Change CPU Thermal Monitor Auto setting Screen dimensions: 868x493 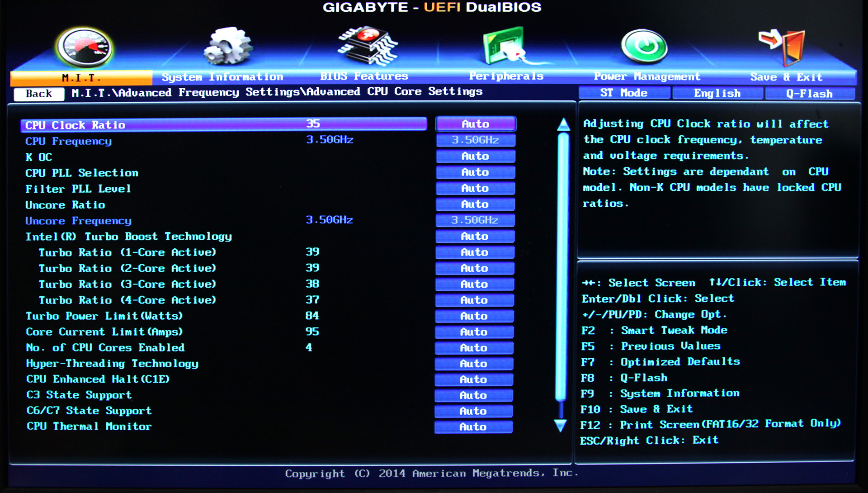(473, 427)
